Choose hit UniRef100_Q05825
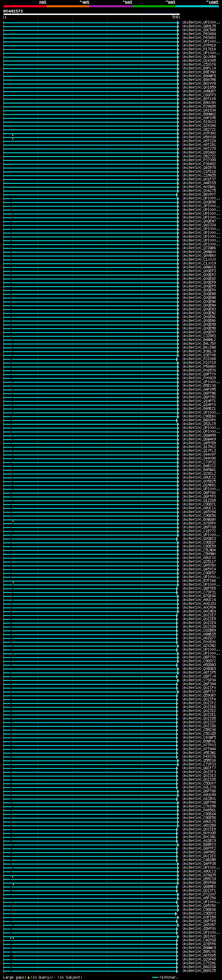The width and height of the screenshot is (222, 980). tap(199, 481)
